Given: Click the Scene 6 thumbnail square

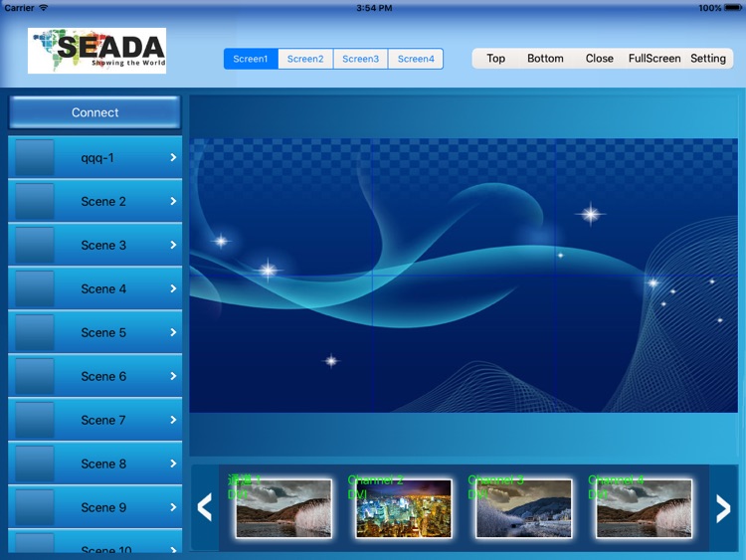Looking at the screenshot, I should click(34, 376).
